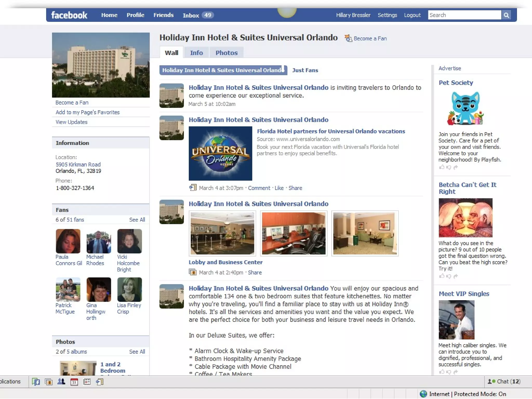
Task: See All fans list
Action: (x=137, y=220)
